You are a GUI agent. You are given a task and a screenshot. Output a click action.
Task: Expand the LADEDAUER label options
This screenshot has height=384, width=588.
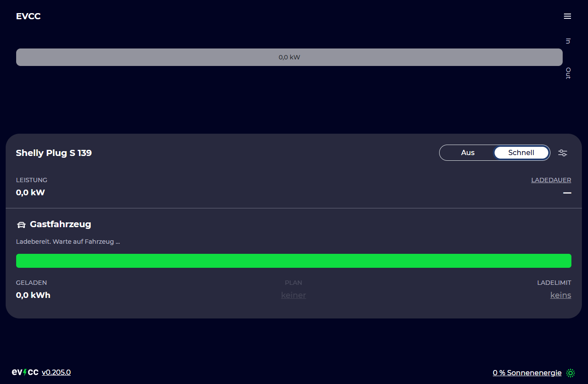coord(551,180)
